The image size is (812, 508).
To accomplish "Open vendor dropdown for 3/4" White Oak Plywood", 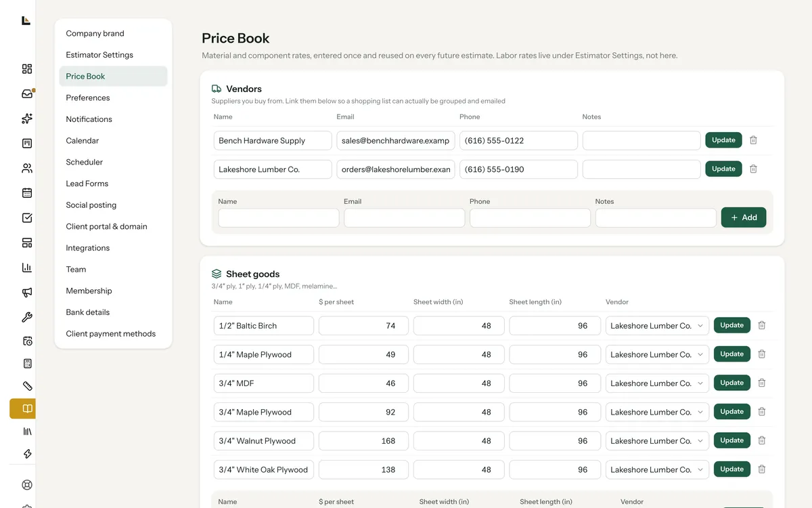I will (x=657, y=469).
